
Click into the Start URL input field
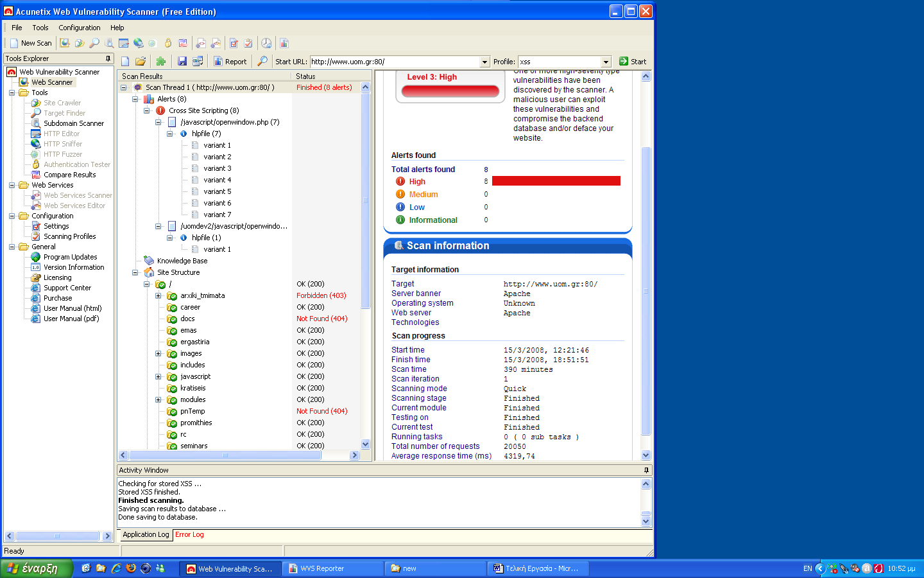point(395,62)
